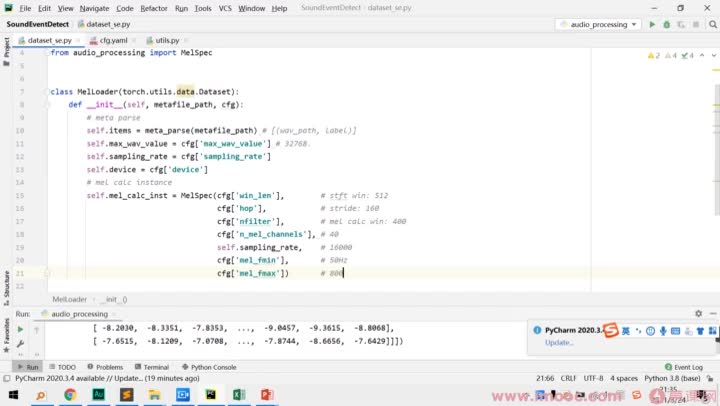Click the Update link in PyCharm notification

[x=559, y=343]
